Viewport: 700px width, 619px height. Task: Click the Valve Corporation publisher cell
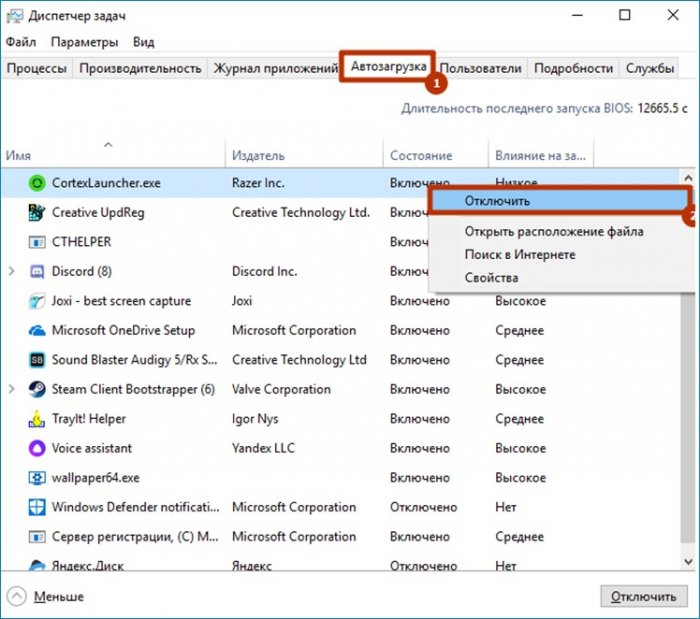click(281, 389)
